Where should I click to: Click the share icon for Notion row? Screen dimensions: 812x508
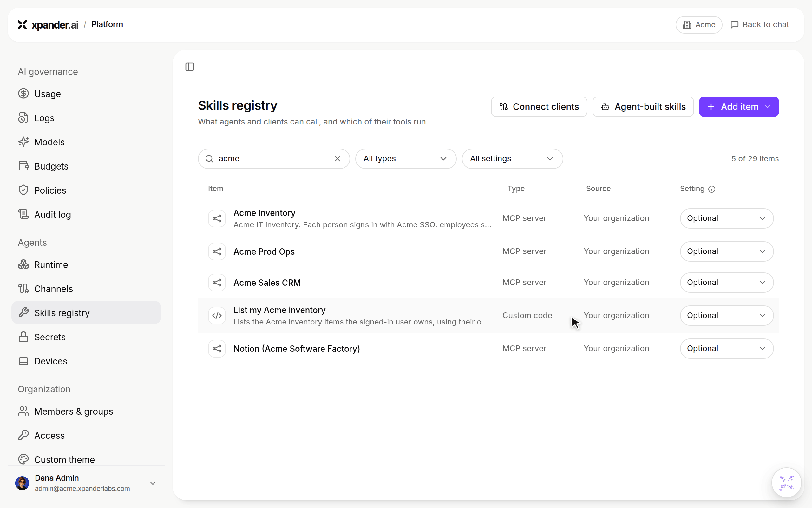point(217,348)
